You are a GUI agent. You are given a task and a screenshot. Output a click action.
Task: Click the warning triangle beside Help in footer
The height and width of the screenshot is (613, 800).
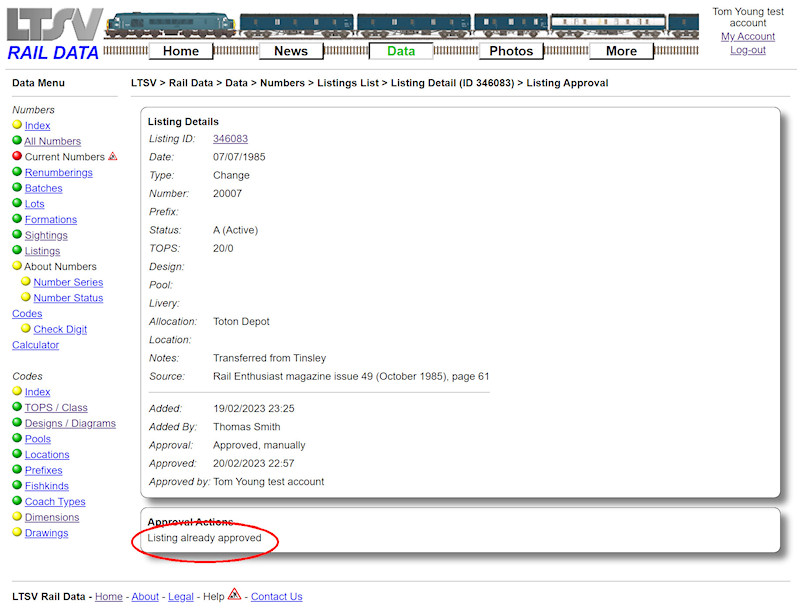tap(232, 596)
